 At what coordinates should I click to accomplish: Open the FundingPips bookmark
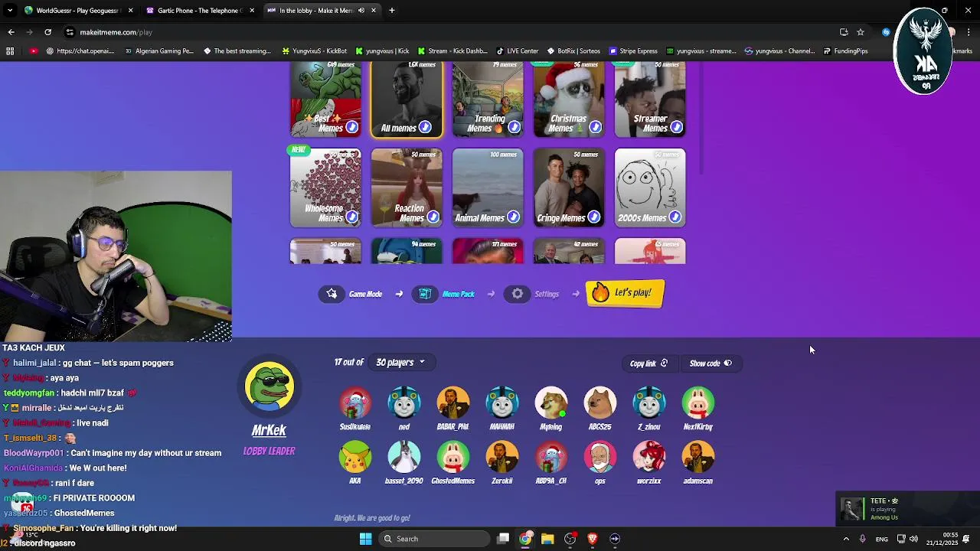tap(845, 51)
